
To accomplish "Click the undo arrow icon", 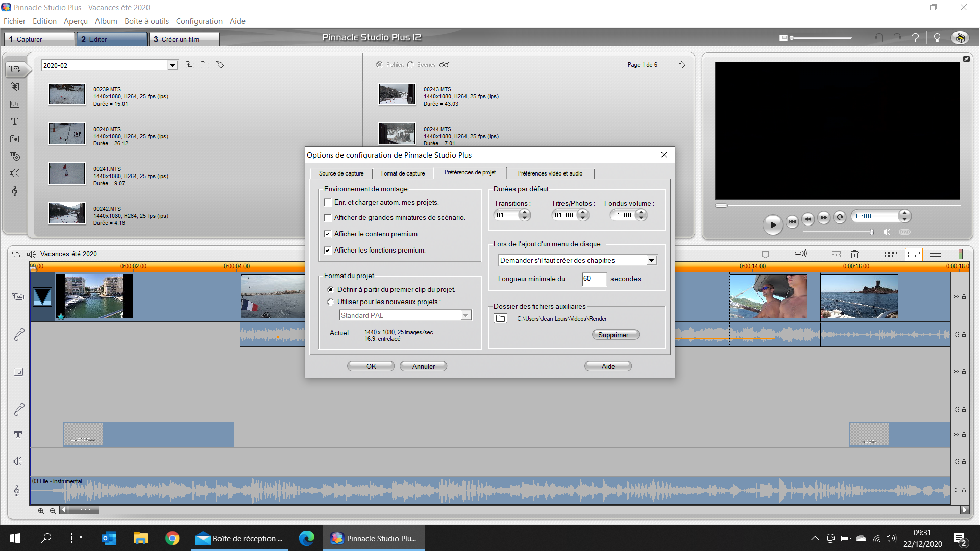I will tap(878, 38).
